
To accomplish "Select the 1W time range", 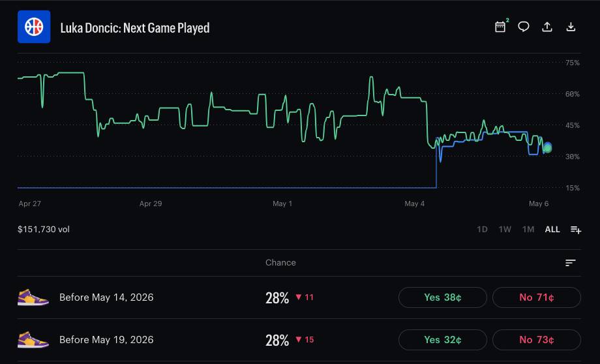I will (505, 229).
